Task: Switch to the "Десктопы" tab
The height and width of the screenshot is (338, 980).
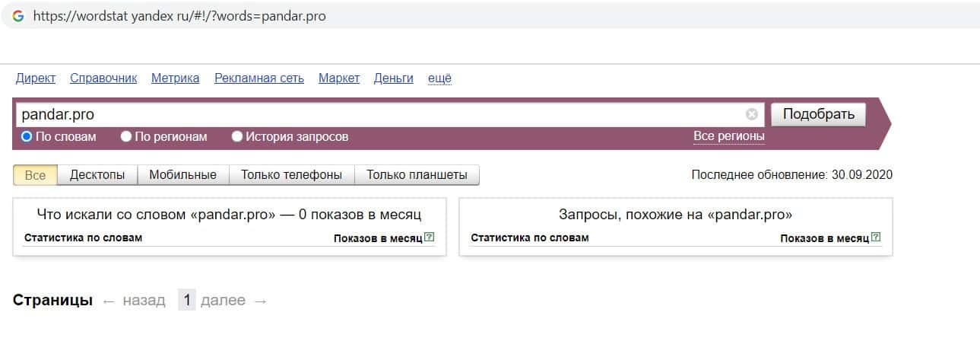Action: (97, 175)
